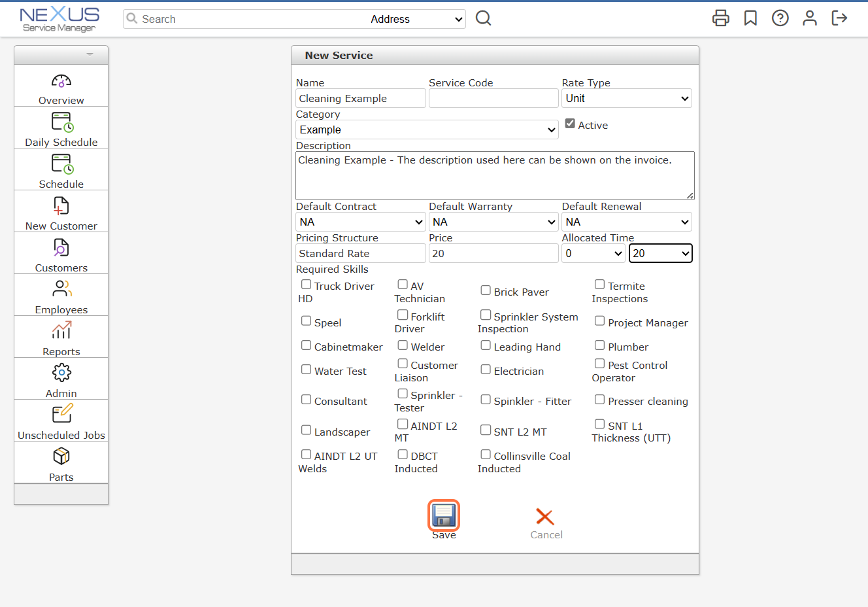Check the Welder skill
This screenshot has height=607, width=868.
pos(403,345)
